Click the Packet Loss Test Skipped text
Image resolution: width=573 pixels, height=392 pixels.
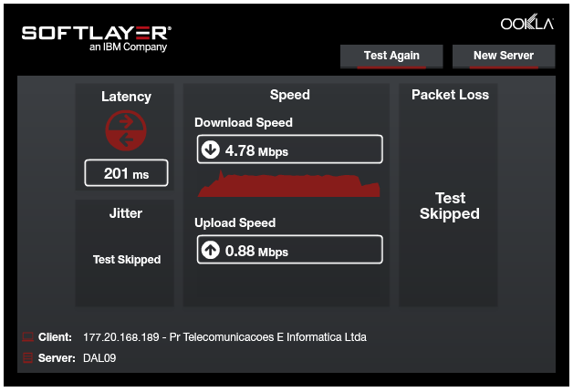(x=450, y=206)
